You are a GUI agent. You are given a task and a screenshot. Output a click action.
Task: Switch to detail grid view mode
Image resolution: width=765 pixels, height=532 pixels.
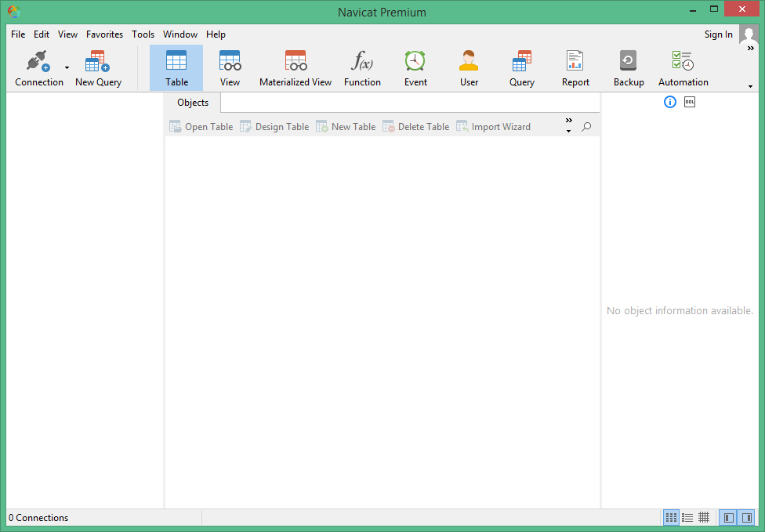click(x=704, y=517)
